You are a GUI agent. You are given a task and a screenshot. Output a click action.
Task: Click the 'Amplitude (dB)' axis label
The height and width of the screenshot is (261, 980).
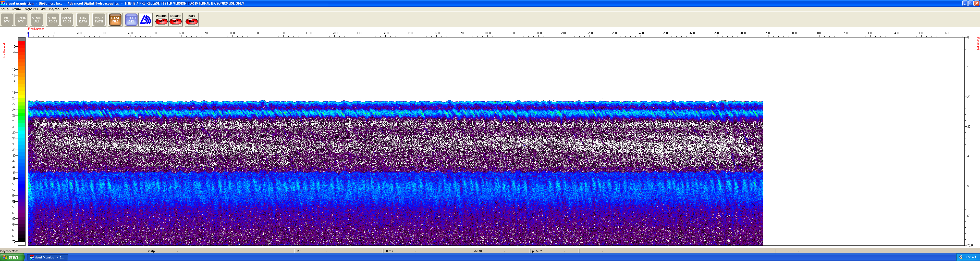coord(5,49)
